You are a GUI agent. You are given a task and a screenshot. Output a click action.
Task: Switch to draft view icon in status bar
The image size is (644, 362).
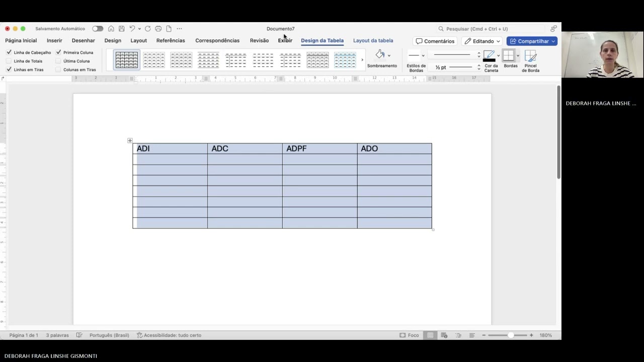tap(472, 335)
